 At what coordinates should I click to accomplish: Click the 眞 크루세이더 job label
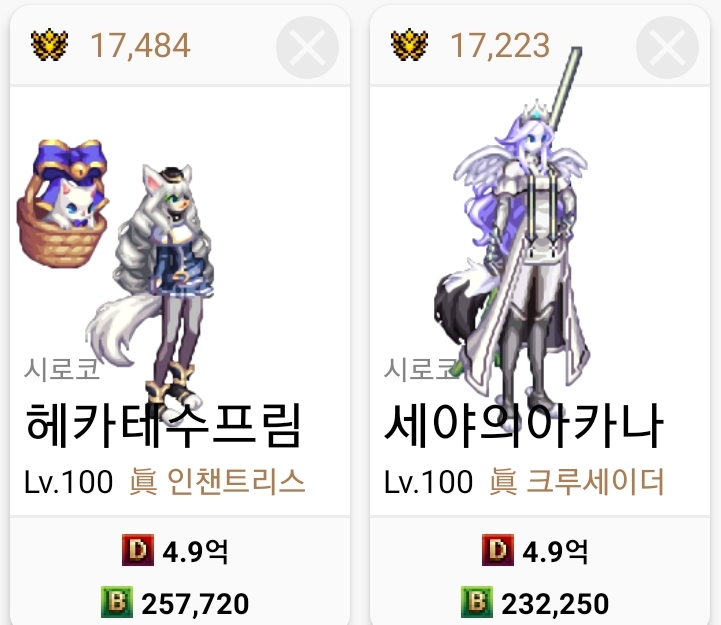577,482
